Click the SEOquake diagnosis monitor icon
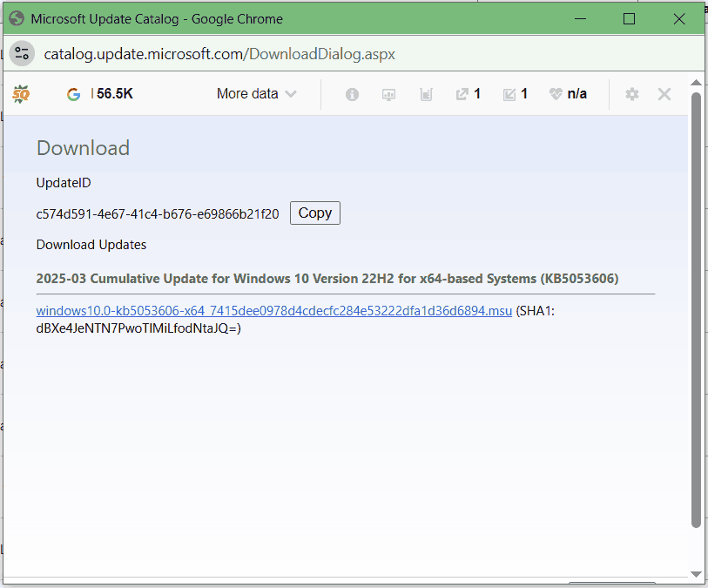Image resolution: width=708 pixels, height=588 pixels. tap(388, 94)
